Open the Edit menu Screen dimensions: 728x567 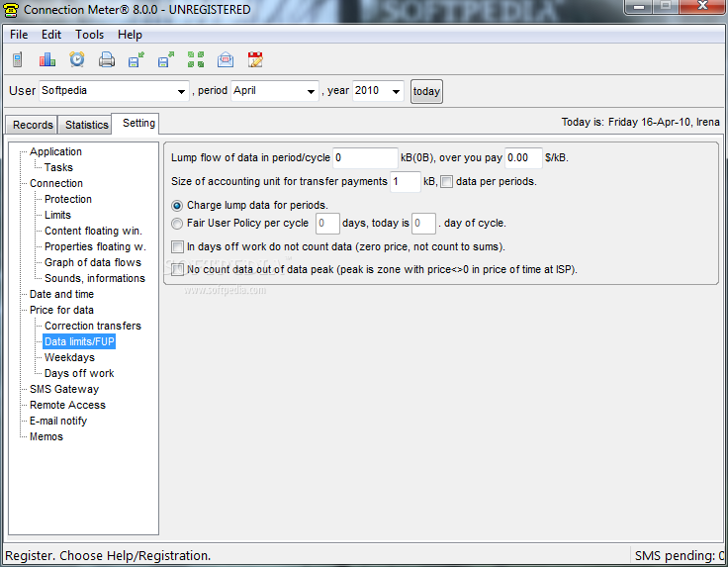51,35
